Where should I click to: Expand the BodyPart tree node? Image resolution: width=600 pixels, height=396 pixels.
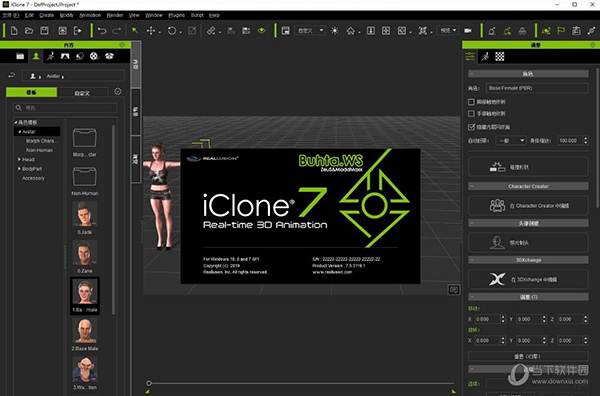tap(19, 168)
